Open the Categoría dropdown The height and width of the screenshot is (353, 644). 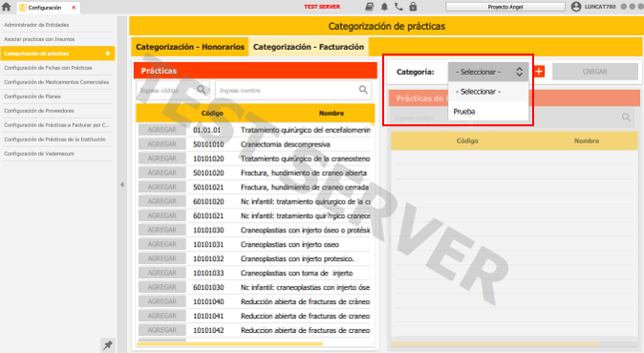488,72
